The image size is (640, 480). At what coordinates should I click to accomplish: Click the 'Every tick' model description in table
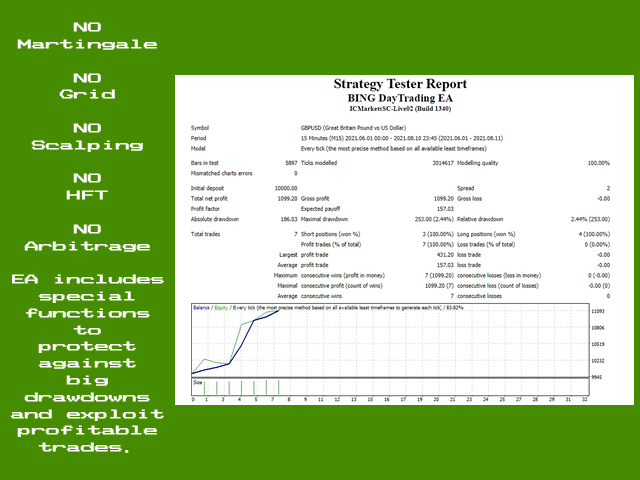393,149
